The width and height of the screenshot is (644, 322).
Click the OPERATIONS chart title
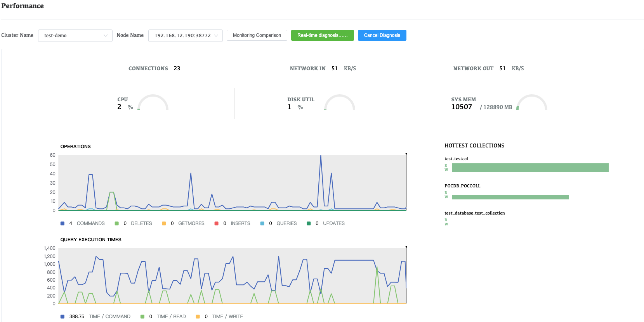(x=75, y=147)
